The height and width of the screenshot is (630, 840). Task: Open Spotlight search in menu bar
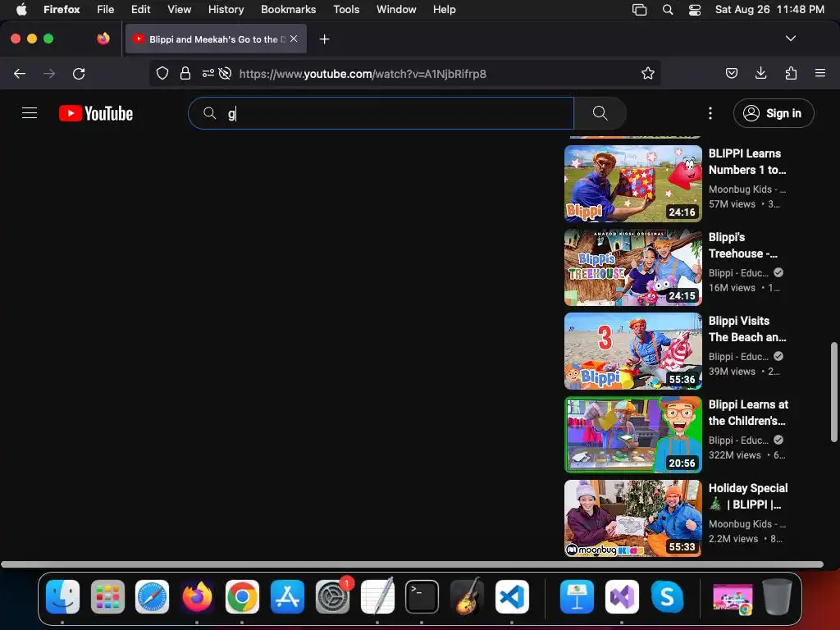[668, 9]
